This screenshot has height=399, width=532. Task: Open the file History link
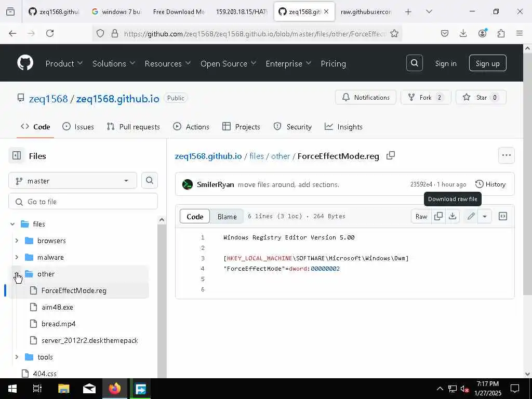click(x=490, y=184)
